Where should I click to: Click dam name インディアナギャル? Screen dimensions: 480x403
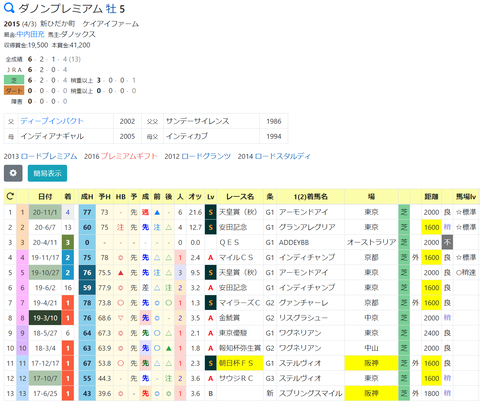tap(52, 136)
